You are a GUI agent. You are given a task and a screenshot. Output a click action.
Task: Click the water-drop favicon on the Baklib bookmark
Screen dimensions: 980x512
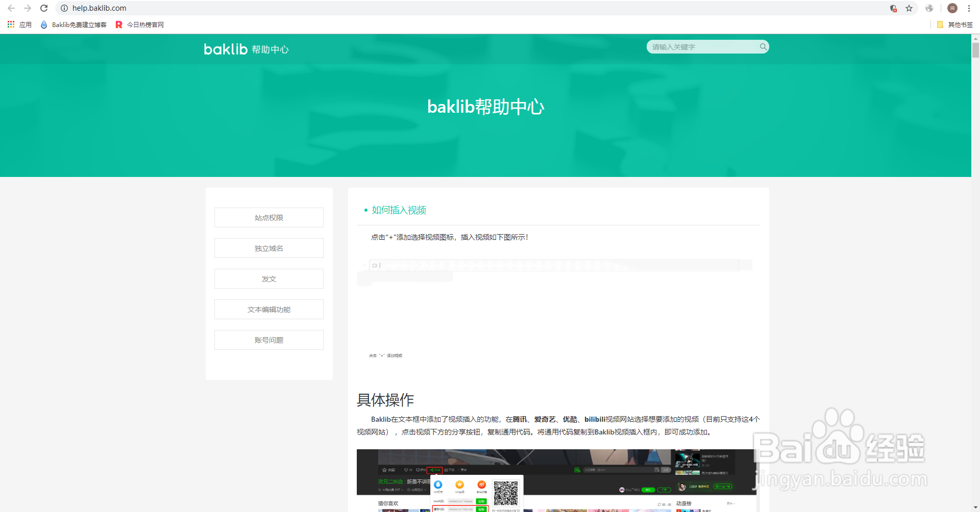pos(43,24)
